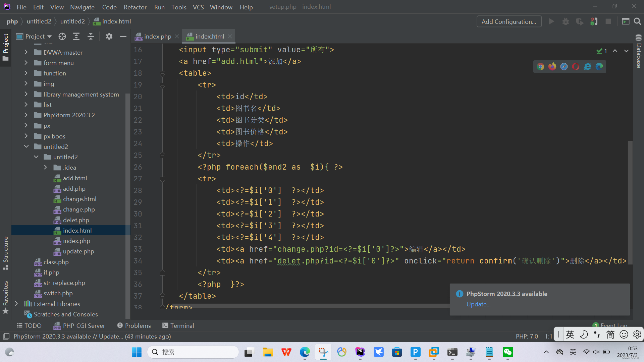The image size is (644, 362).
Task: Open change.php in project tree
Action: pyautogui.click(x=79, y=209)
